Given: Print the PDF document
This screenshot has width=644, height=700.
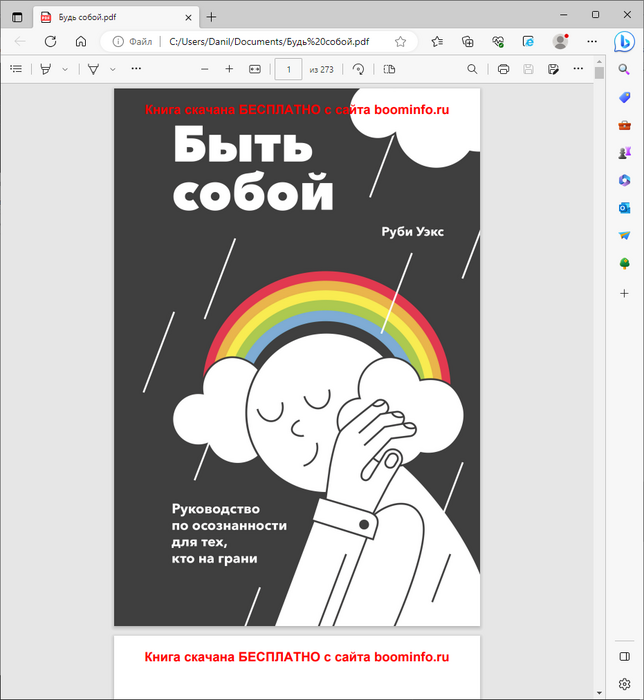Looking at the screenshot, I should (x=503, y=69).
